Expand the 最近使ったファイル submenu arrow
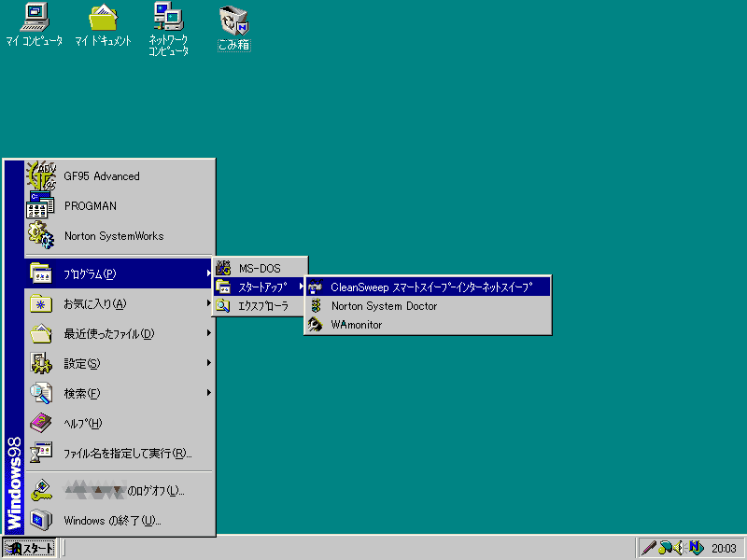 [208, 333]
